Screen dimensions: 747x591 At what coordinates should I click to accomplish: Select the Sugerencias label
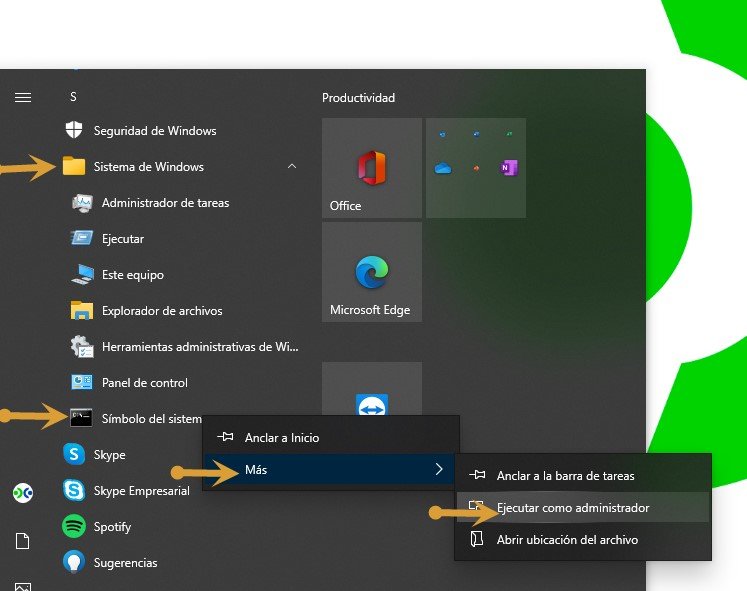[125, 563]
